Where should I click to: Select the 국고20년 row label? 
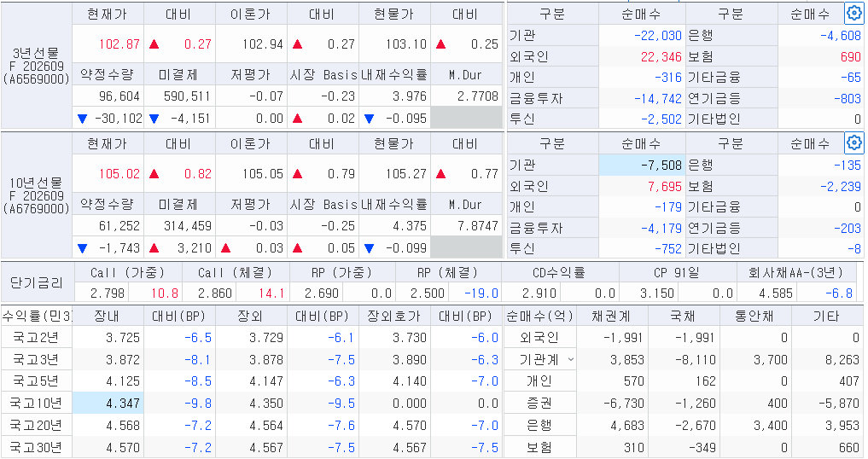coord(36,426)
